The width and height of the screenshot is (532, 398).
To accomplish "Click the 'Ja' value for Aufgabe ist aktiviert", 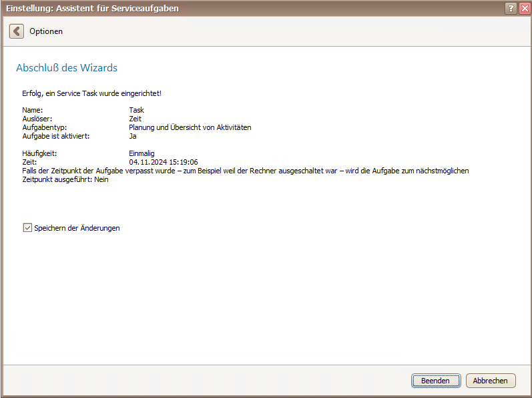I will click(133, 136).
